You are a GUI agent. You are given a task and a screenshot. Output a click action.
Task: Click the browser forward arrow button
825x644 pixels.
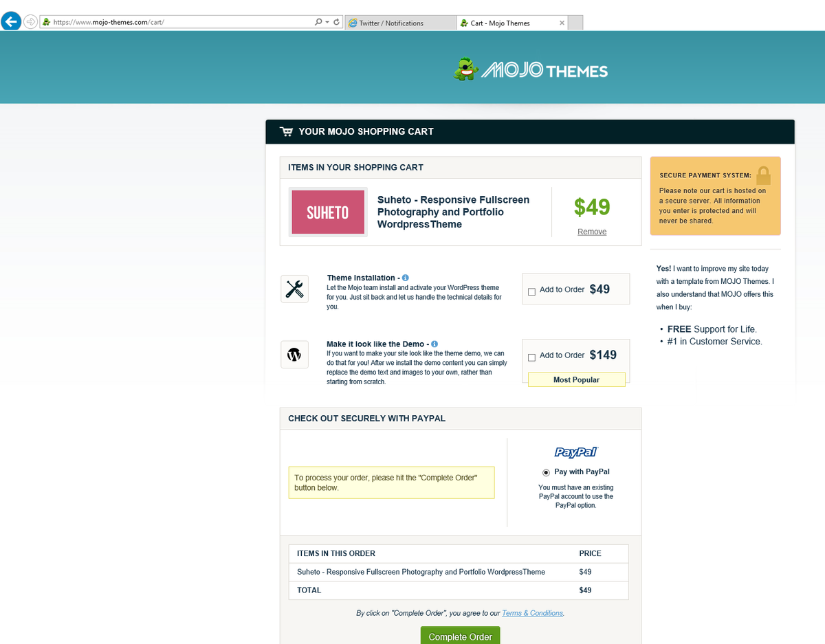tap(30, 22)
